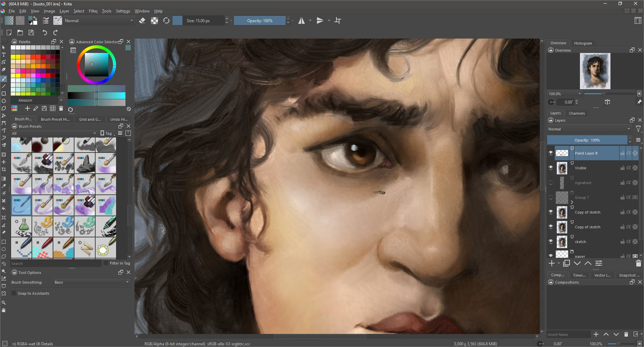This screenshot has height=347, width=644.
Task: Select the Crop tool in the toolbar
Action: [x=338, y=21]
